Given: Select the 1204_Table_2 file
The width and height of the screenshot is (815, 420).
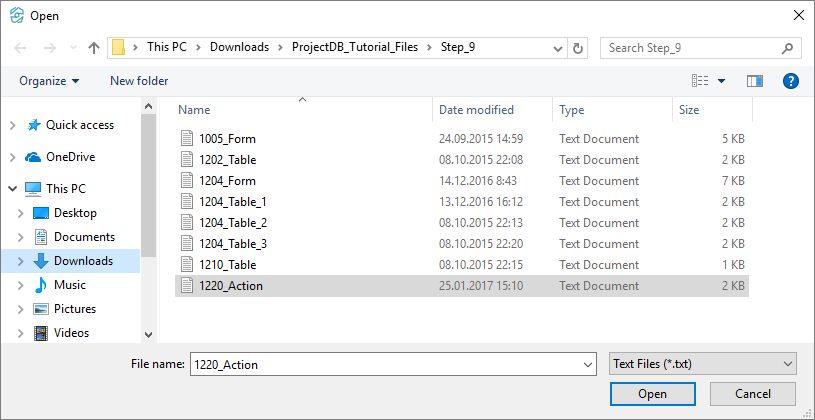Looking at the screenshot, I should click(233, 223).
